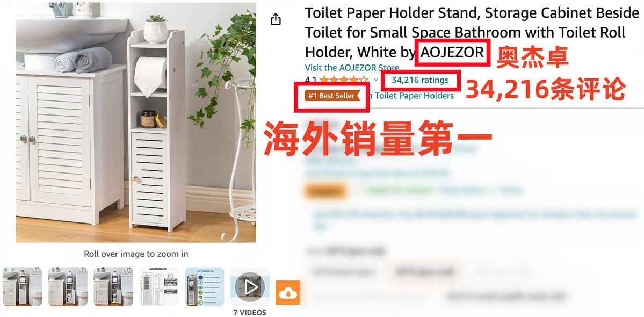Open the Visit the AOJEZOR Store link

pyautogui.click(x=352, y=68)
